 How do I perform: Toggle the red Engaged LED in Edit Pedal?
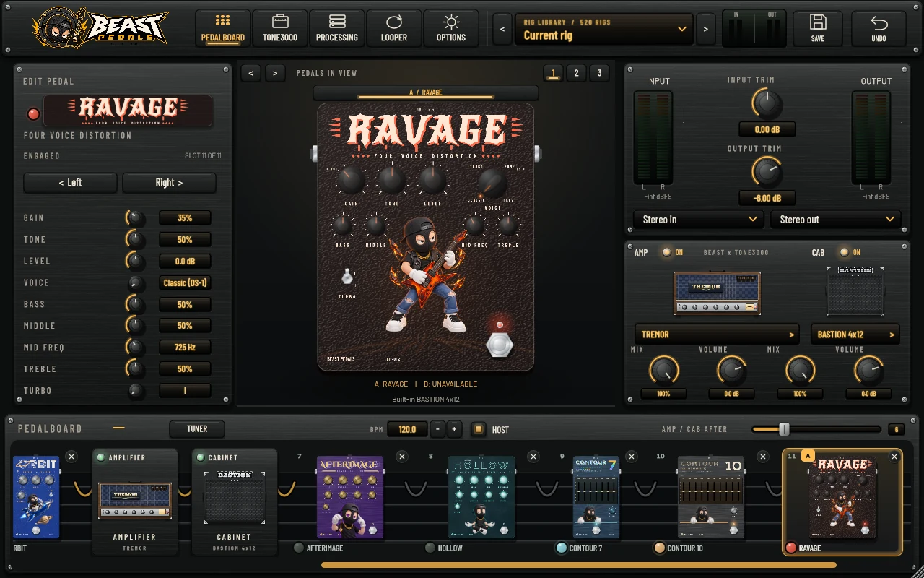(33, 113)
